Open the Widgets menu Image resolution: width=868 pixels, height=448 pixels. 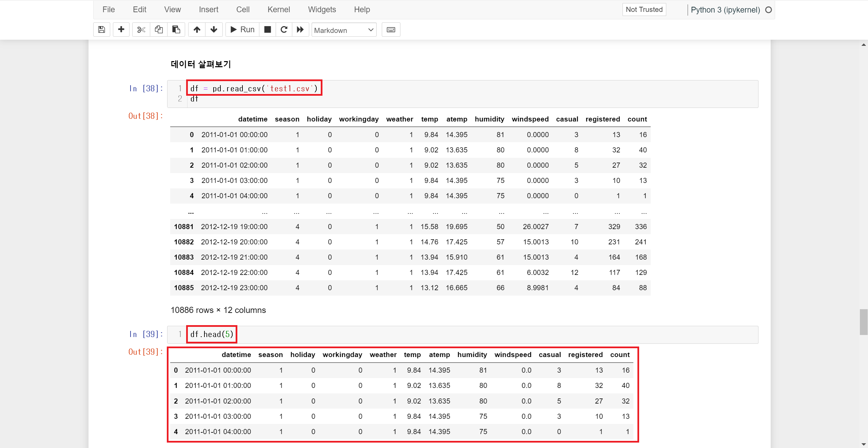pyautogui.click(x=322, y=10)
